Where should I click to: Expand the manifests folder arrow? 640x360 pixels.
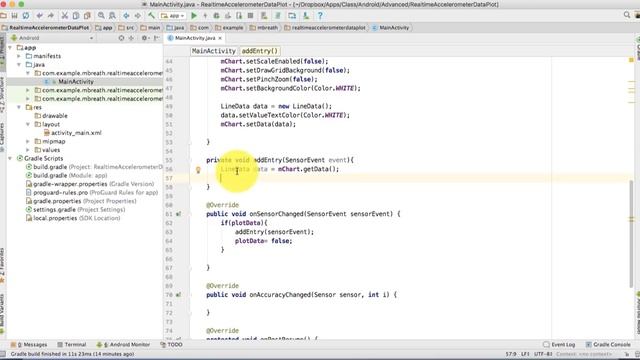tap(19, 56)
